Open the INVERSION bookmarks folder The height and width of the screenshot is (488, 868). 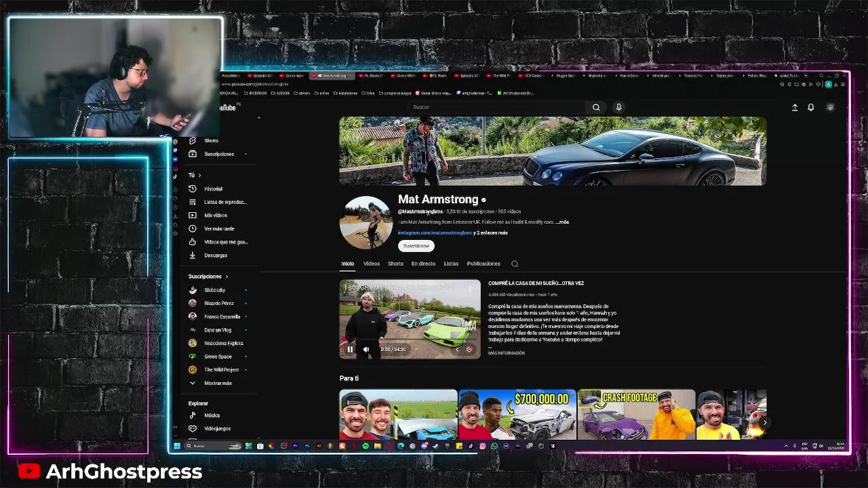point(255,93)
